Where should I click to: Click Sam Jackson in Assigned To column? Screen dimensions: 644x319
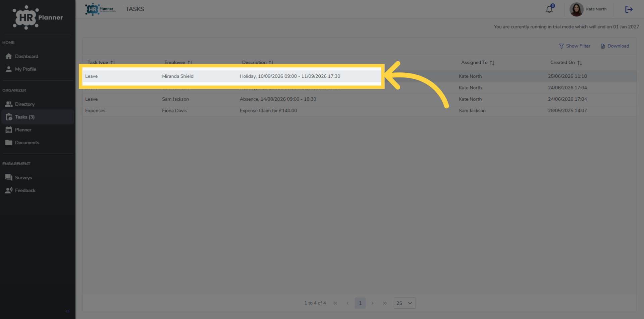pos(472,110)
